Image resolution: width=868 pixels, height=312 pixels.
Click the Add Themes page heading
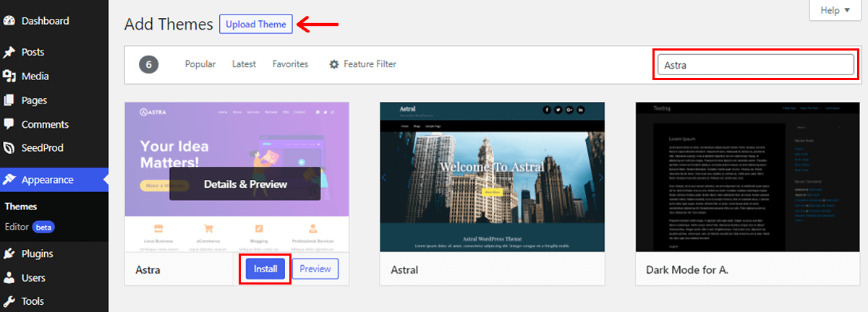[x=169, y=24]
